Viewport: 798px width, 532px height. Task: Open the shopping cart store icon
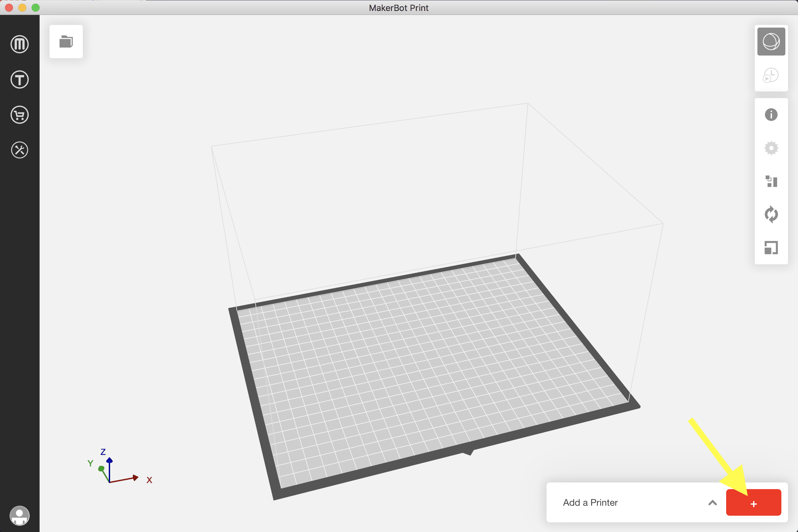click(x=20, y=115)
